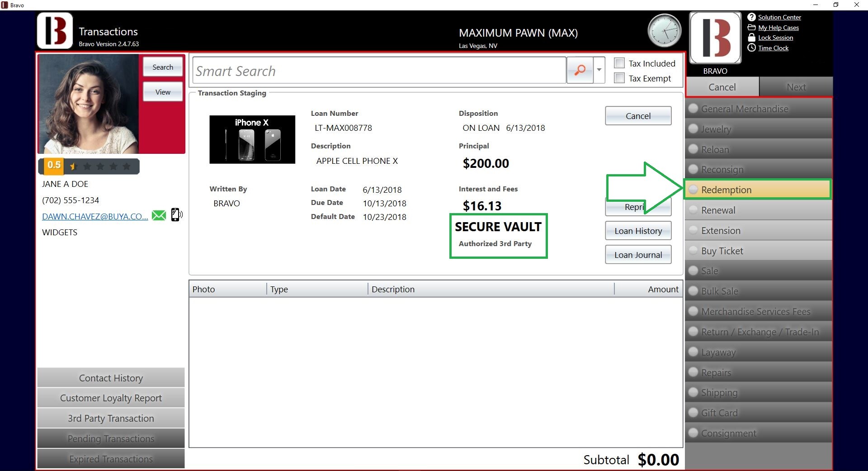This screenshot has height=471, width=868.
Task: Select the Layaway option
Action: pos(759,352)
